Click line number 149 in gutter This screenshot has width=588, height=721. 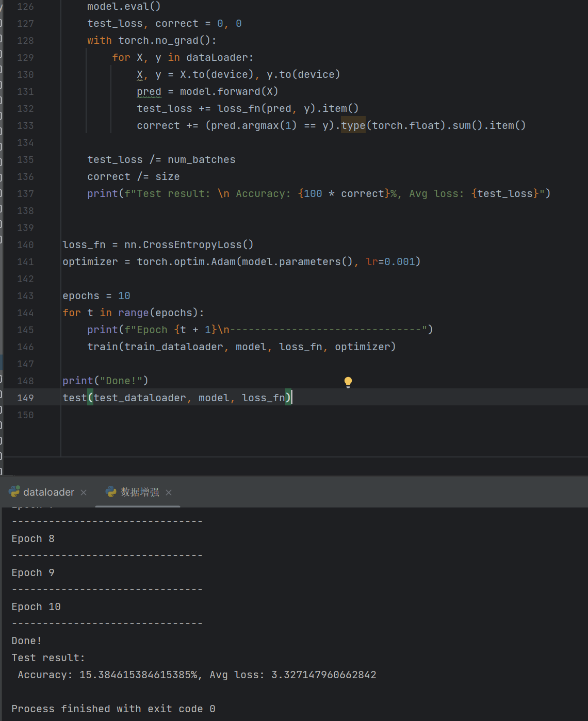[x=25, y=398]
